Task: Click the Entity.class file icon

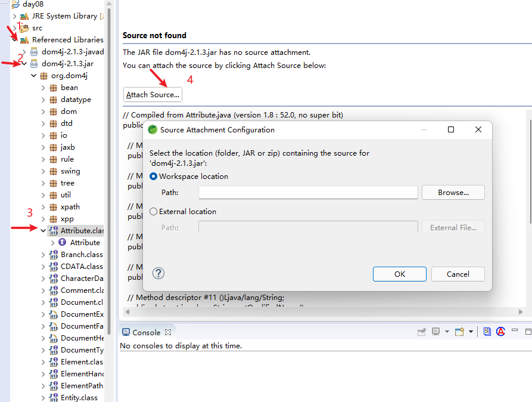Action: click(54, 398)
